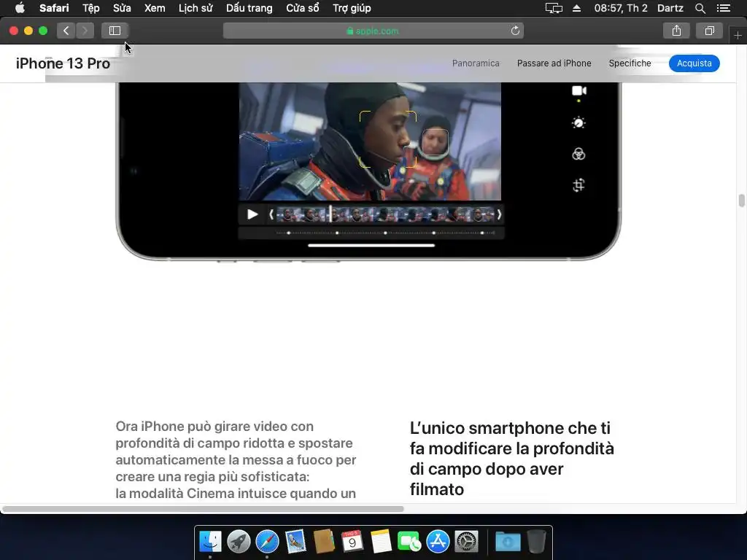Image resolution: width=747 pixels, height=560 pixels.
Task: Open Notification Center list icon
Action: (x=723, y=8)
